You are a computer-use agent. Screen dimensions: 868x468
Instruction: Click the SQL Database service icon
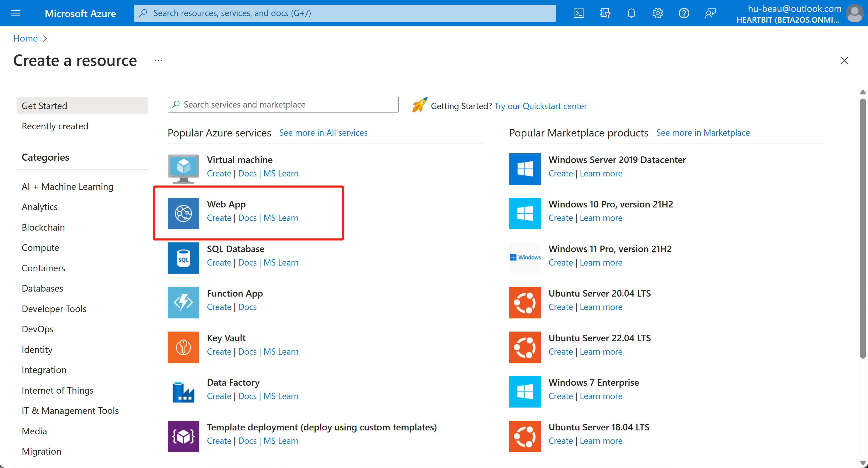click(x=183, y=258)
